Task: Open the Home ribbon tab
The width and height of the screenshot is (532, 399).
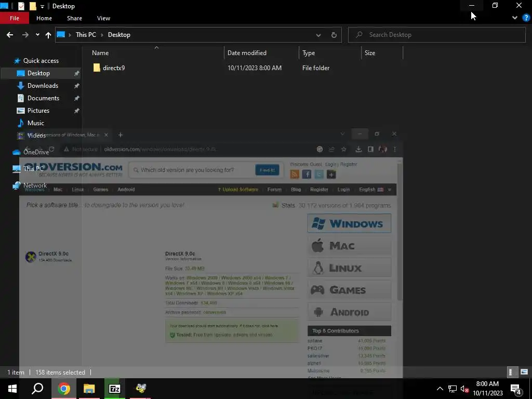Action: [44, 18]
